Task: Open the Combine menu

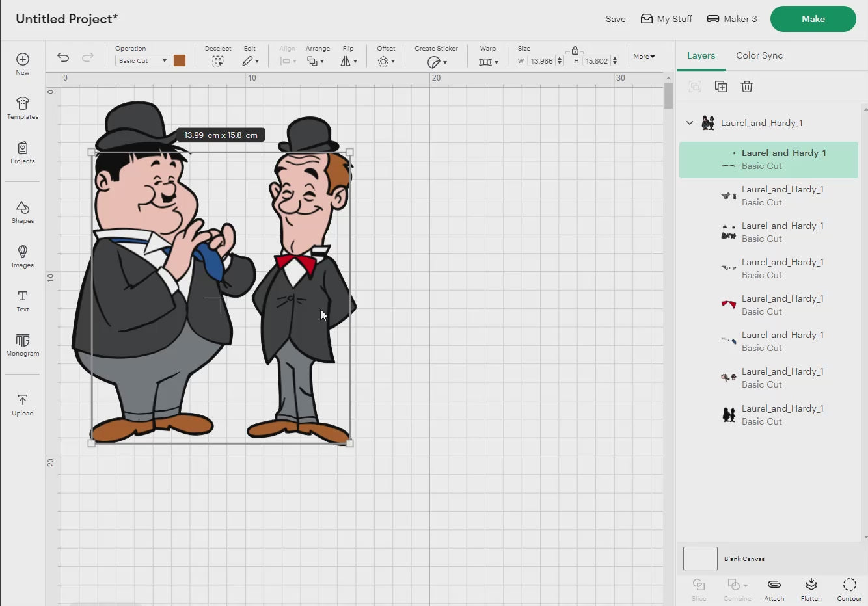Action: (x=737, y=589)
